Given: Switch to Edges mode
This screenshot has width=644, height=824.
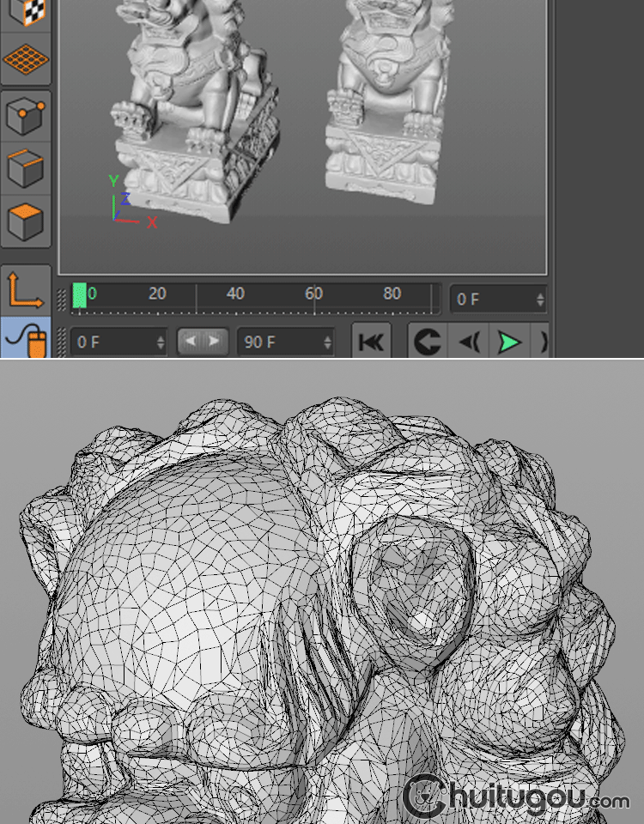Looking at the screenshot, I should click(x=25, y=167).
